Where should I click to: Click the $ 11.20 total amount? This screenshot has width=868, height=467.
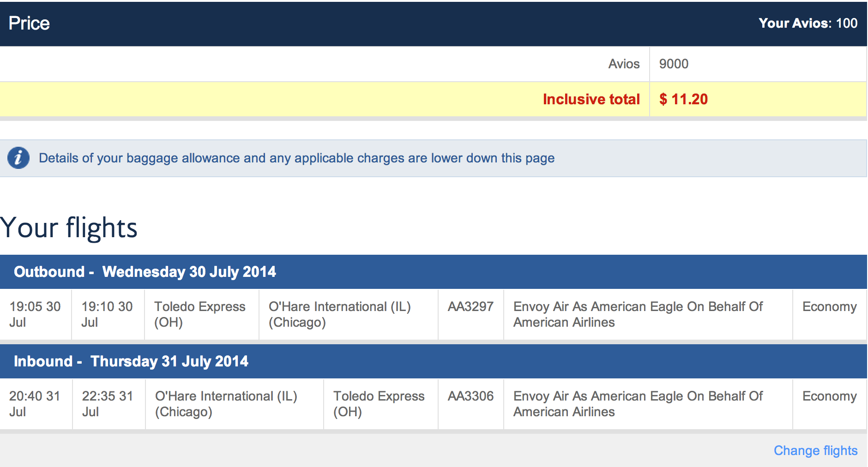tap(683, 99)
